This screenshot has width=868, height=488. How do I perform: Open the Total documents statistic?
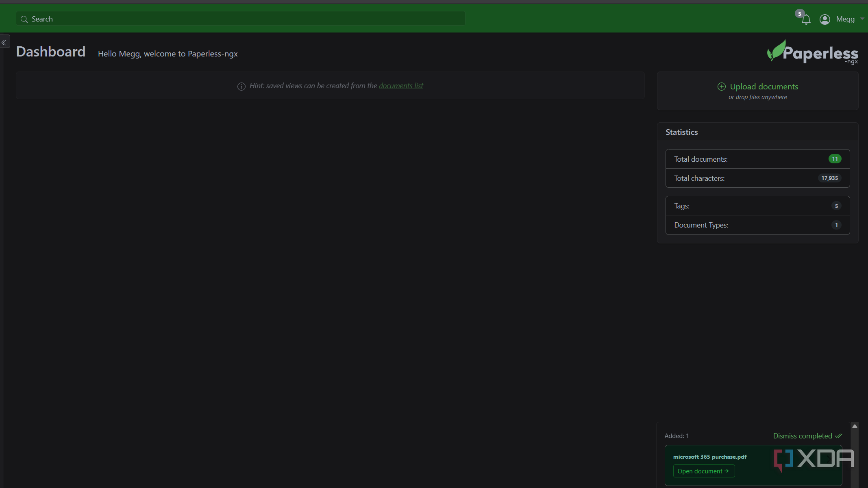tap(757, 159)
